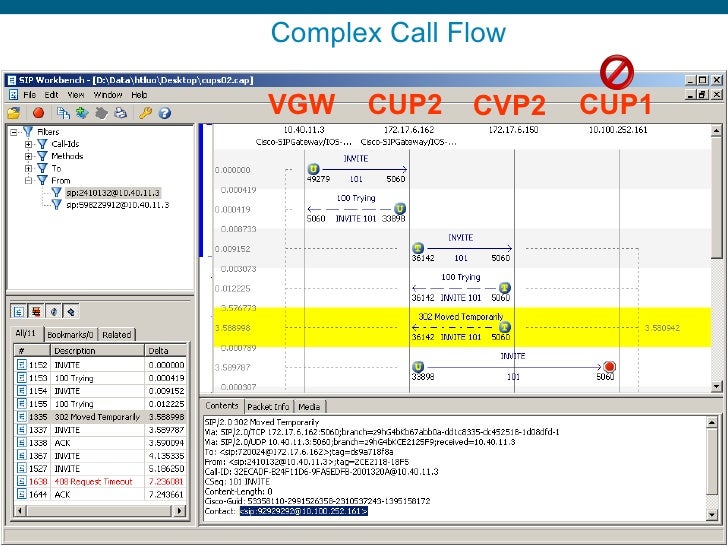Select row 1335 302 Moved Temporarily
The height and width of the screenshot is (546, 728).
pyautogui.click(x=100, y=416)
